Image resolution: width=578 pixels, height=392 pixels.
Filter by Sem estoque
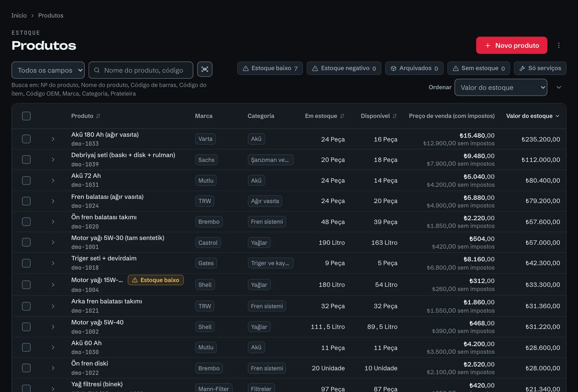[478, 68]
